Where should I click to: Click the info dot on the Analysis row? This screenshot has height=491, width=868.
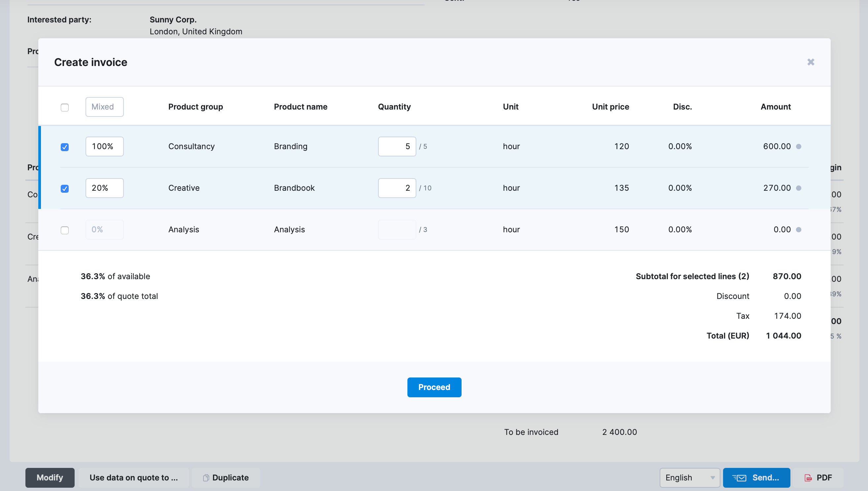coord(799,230)
